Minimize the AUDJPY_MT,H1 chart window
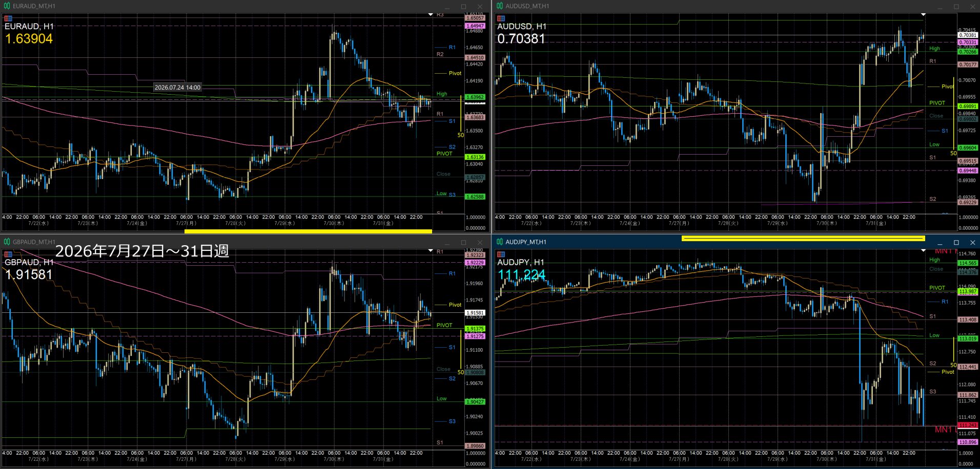This screenshot has width=980, height=469. tap(940, 242)
